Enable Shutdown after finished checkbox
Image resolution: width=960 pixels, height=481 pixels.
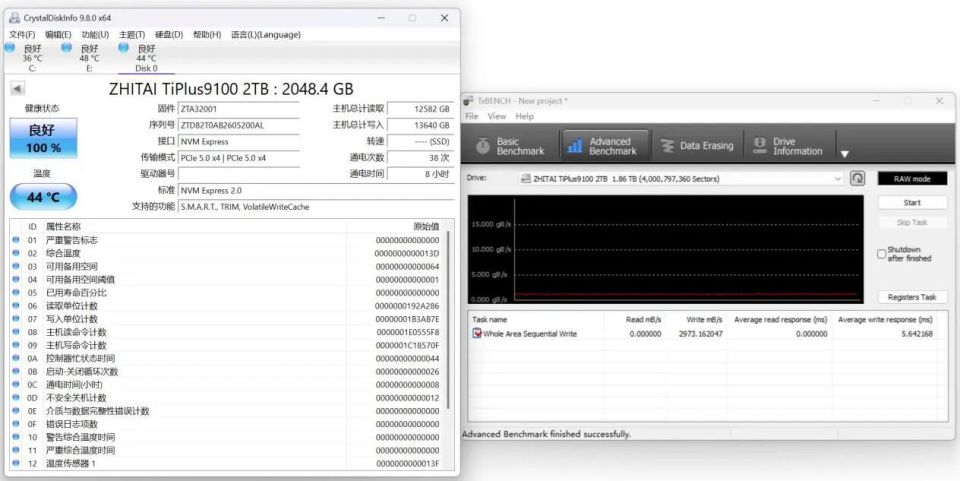click(882, 253)
